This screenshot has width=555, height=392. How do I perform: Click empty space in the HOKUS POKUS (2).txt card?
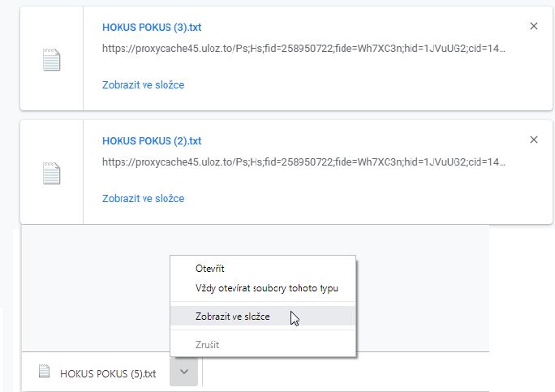[x=354, y=199]
